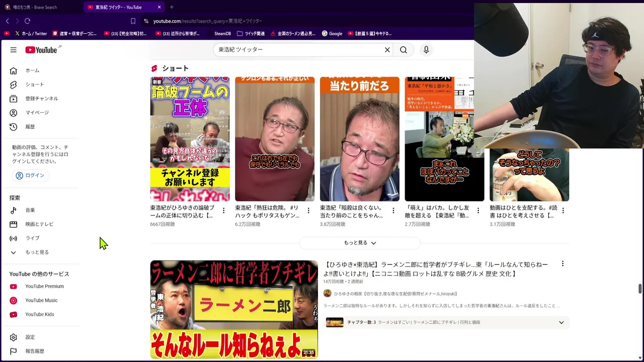The height and width of the screenshot is (362, 644).
Task: Open the Google bookmark
Action: [332, 34]
